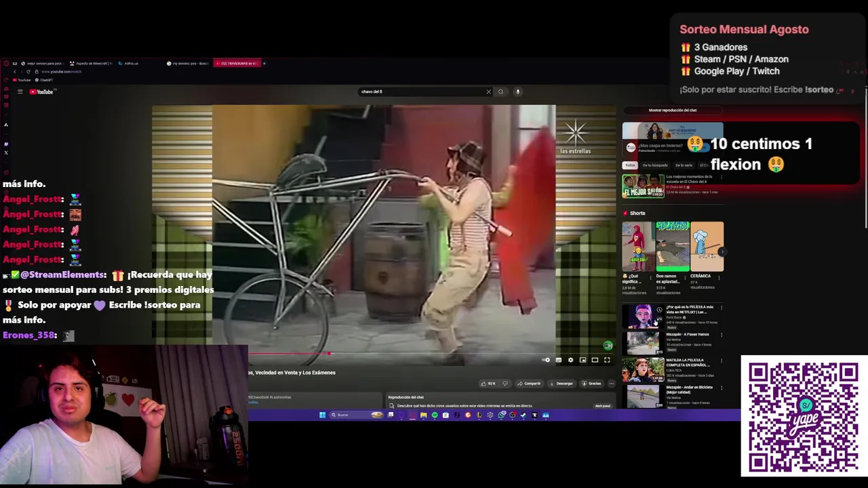Select the 'De la serie' filter chip

pos(684,165)
